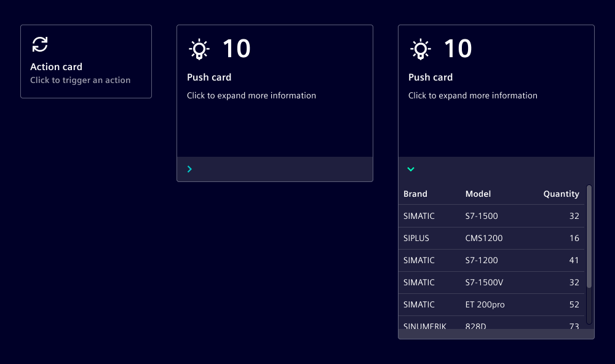
Task: Click 'Click to trigger an action' text
Action: pyautogui.click(x=80, y=80)
